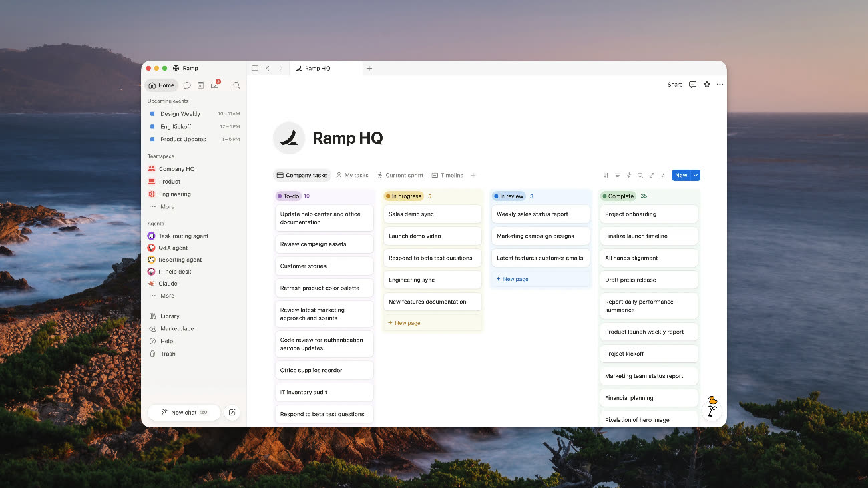The image size is (868, 488).
Task: Click the Share button
Action: pyautogui.click(x=675, y=85)
